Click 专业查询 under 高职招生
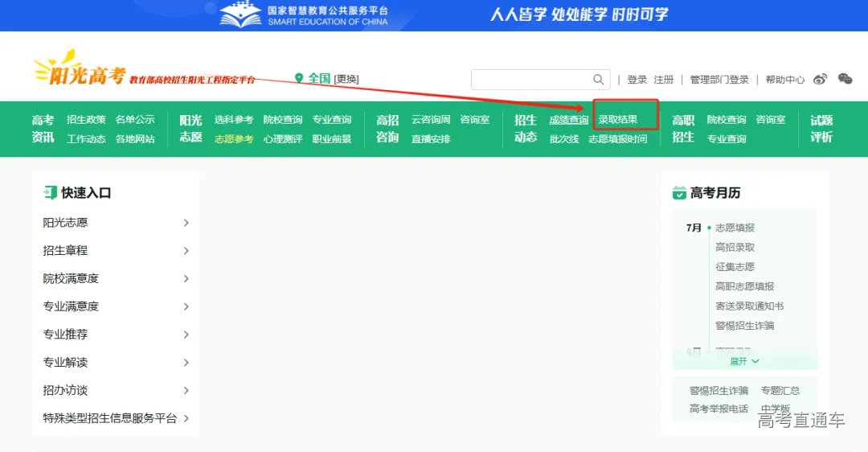 (727, 139)
